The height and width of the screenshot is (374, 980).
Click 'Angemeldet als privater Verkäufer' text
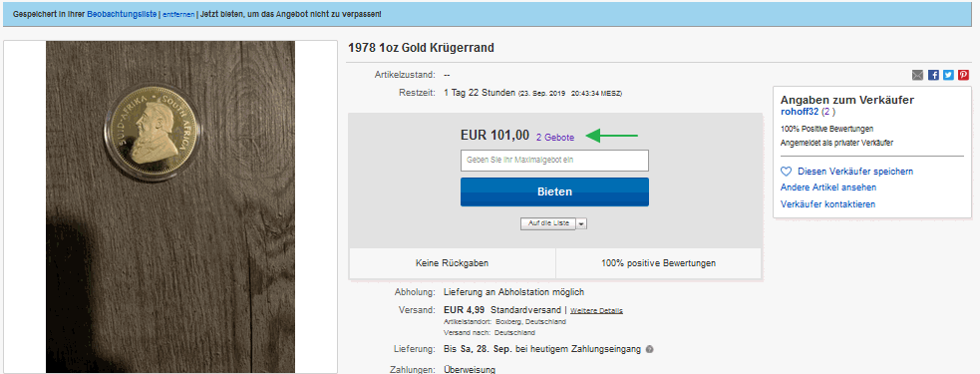point(836,143)
